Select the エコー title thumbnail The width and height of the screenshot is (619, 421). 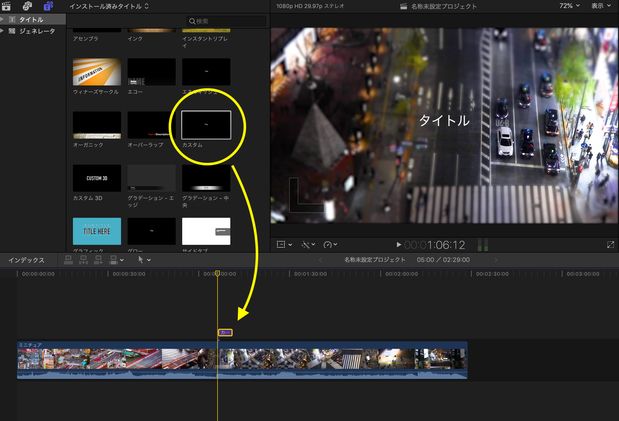point(152,71)
